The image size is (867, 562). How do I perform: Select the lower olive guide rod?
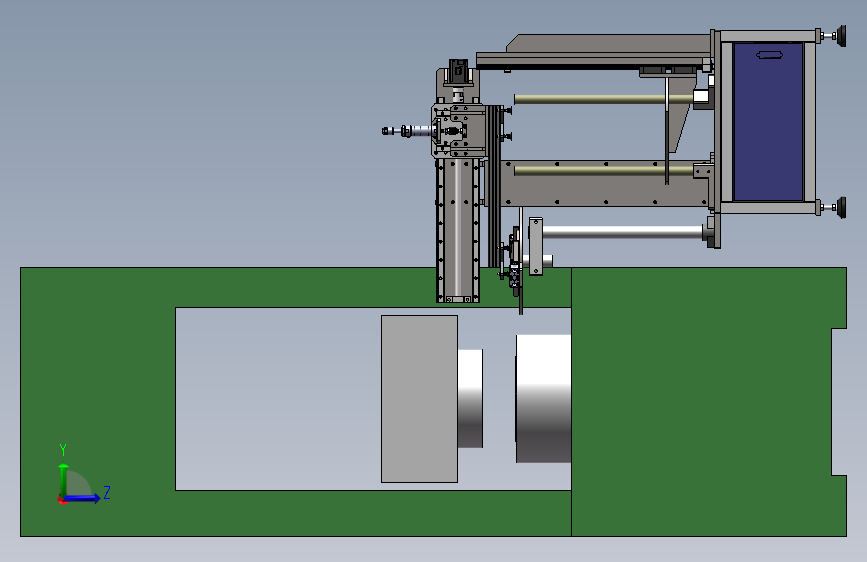(603, 170)
